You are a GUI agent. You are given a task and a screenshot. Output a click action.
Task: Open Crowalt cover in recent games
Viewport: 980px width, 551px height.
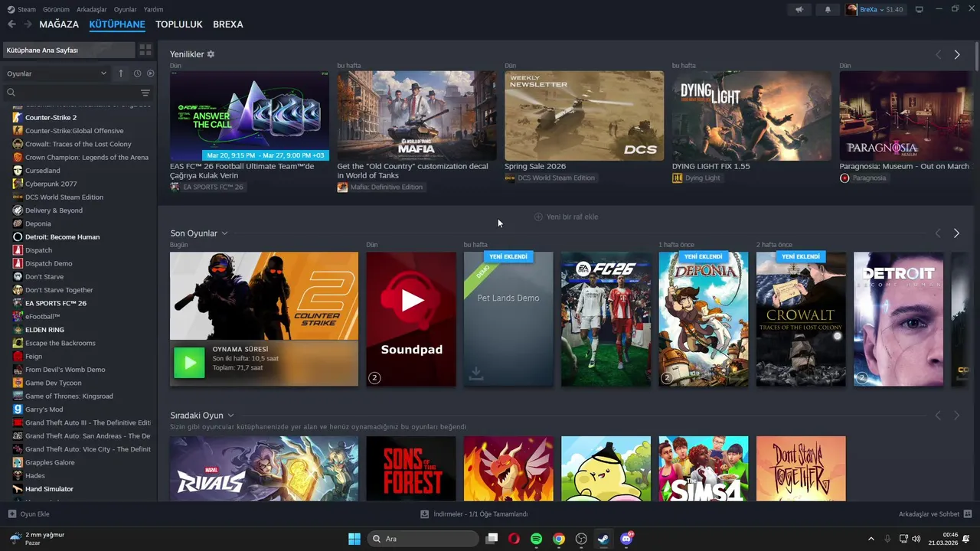(x=801, y=319)
